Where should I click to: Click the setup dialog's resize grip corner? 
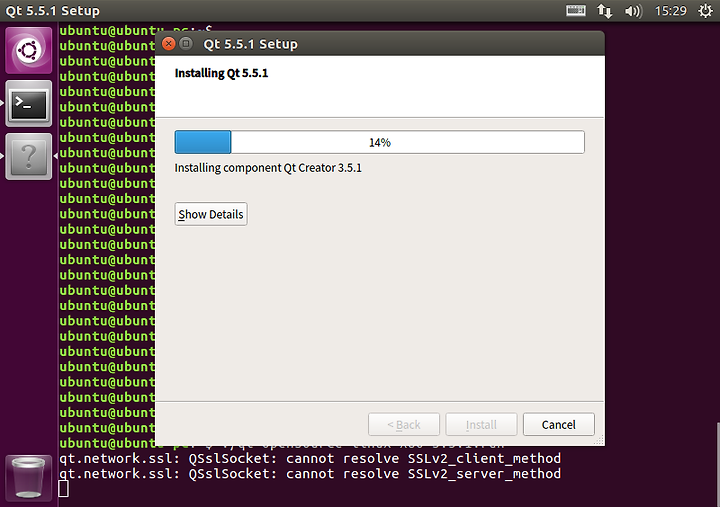click(599, 440)
